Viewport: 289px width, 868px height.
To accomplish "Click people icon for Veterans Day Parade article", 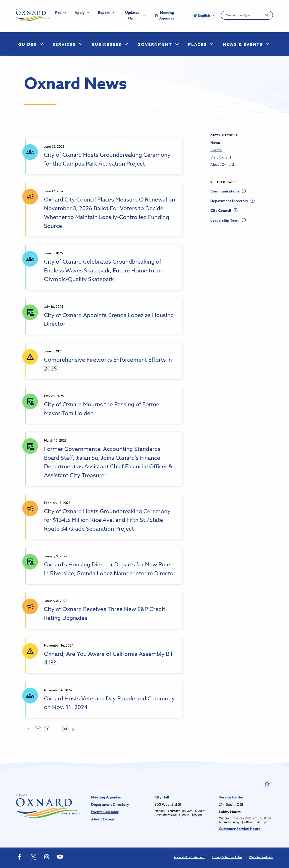I will 30,696.
